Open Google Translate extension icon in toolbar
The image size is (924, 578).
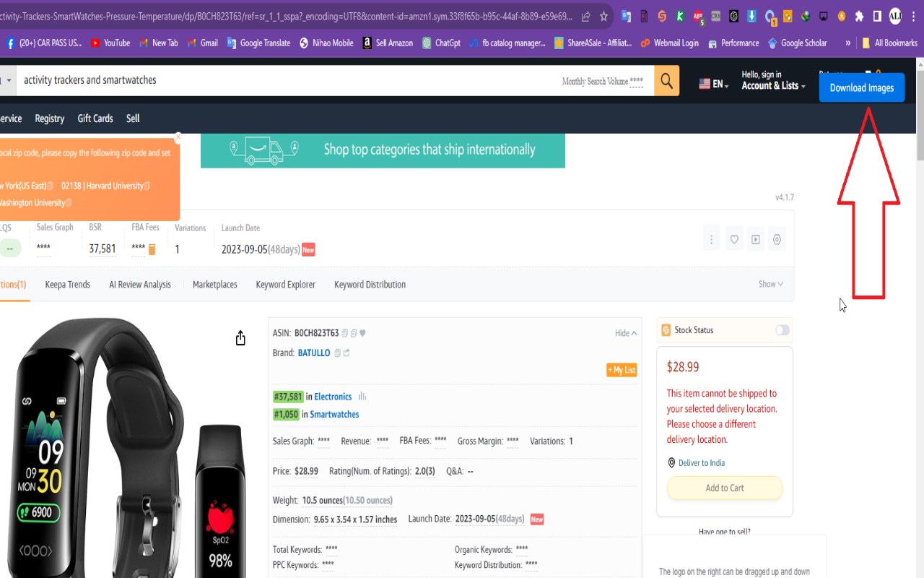[626, 16]
